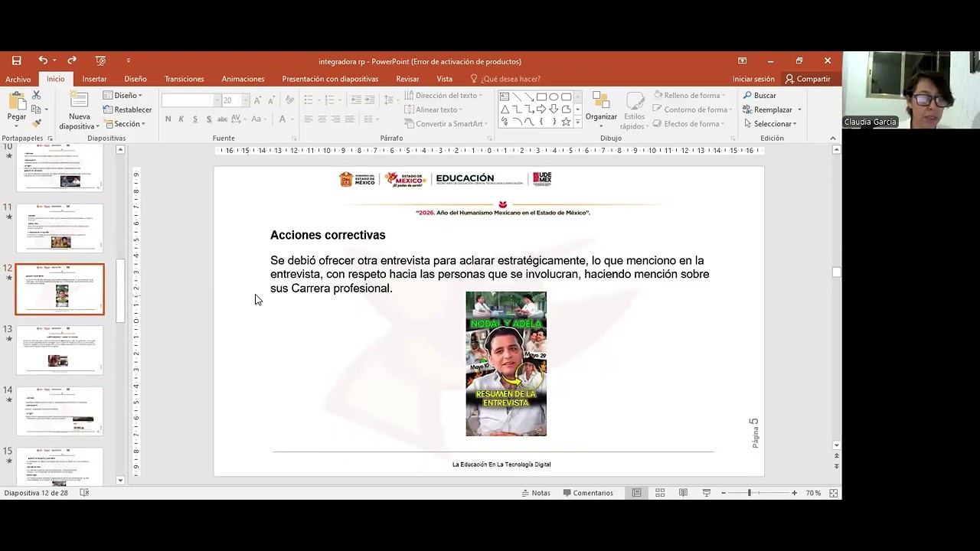
Task: Toggle text shadow formatting
Action: (x=209, y=119)
